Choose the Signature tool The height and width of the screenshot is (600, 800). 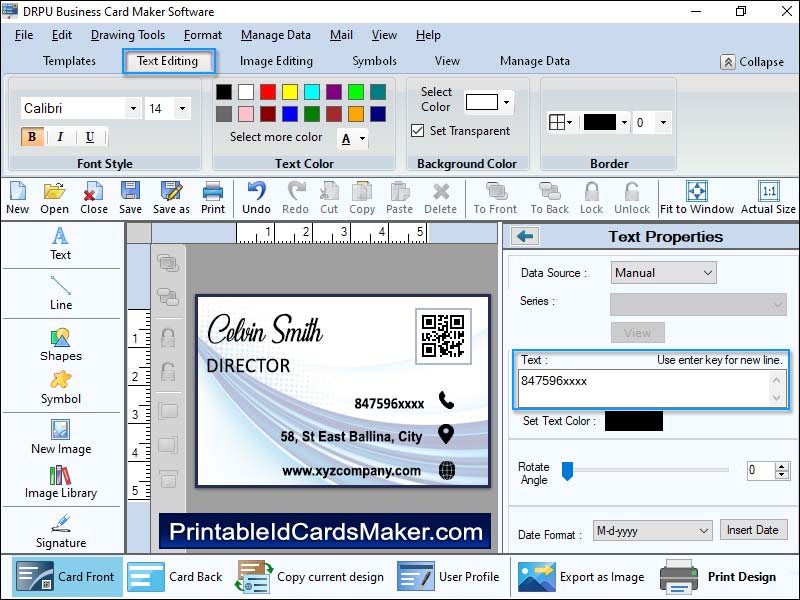point(60,531)
